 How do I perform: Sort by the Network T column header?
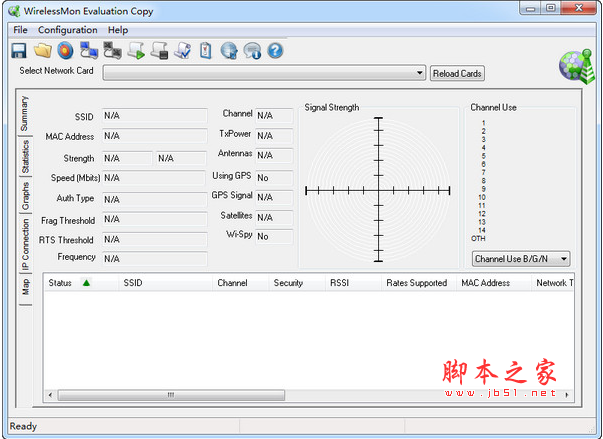pyautogui.click(x=552, y=283)
